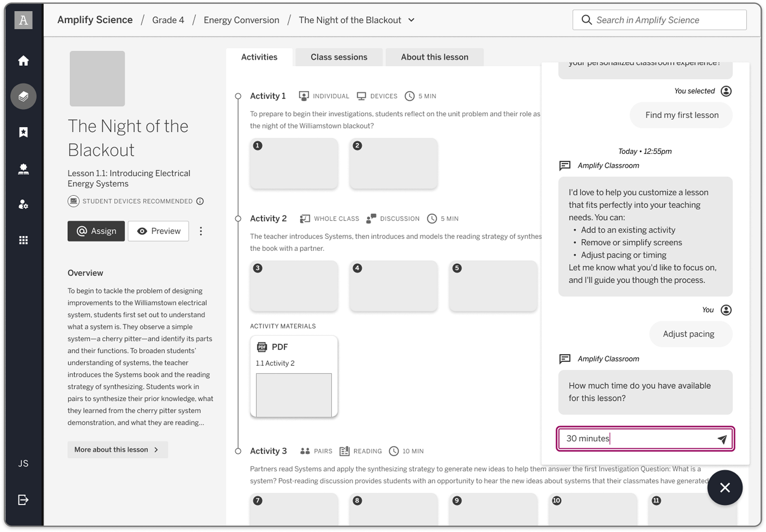Click the Activity Materials label

coord(283,326)
